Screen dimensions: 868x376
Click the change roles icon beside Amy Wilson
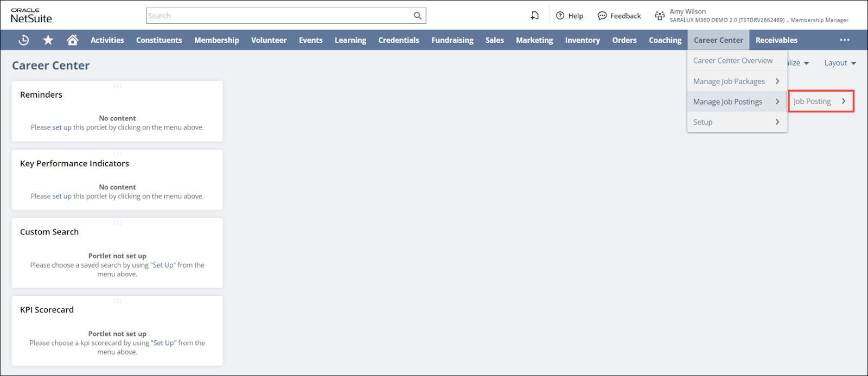660,16
